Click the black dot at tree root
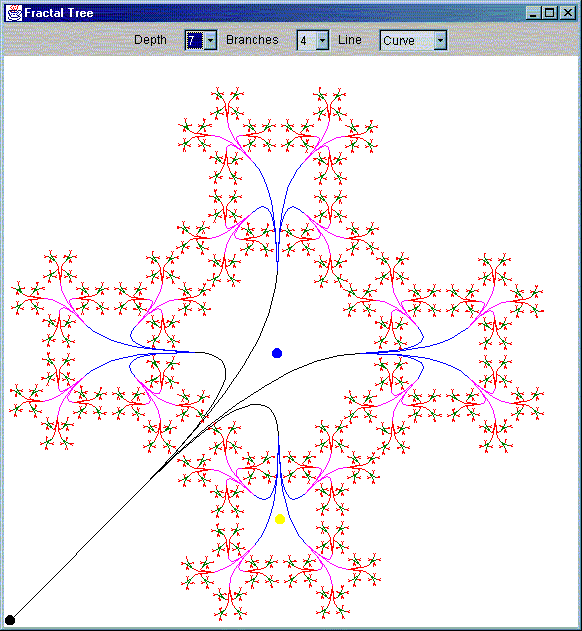 [x=10, y=620]
